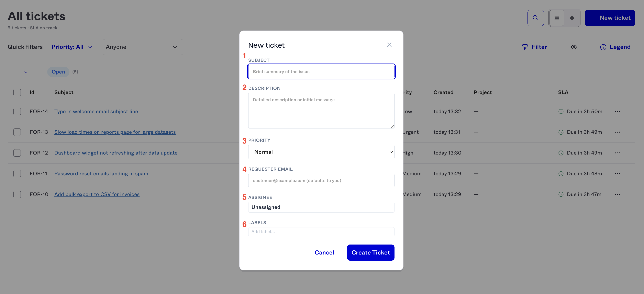
Task: Open ticket Password reset emails landing in spam
Action: pyautogui.click(x=101, y=173)
